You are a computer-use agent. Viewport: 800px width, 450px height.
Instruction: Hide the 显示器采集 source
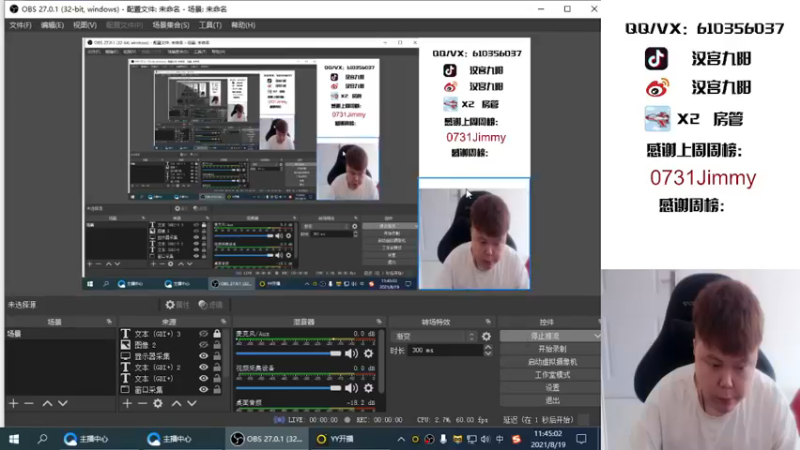204,356
